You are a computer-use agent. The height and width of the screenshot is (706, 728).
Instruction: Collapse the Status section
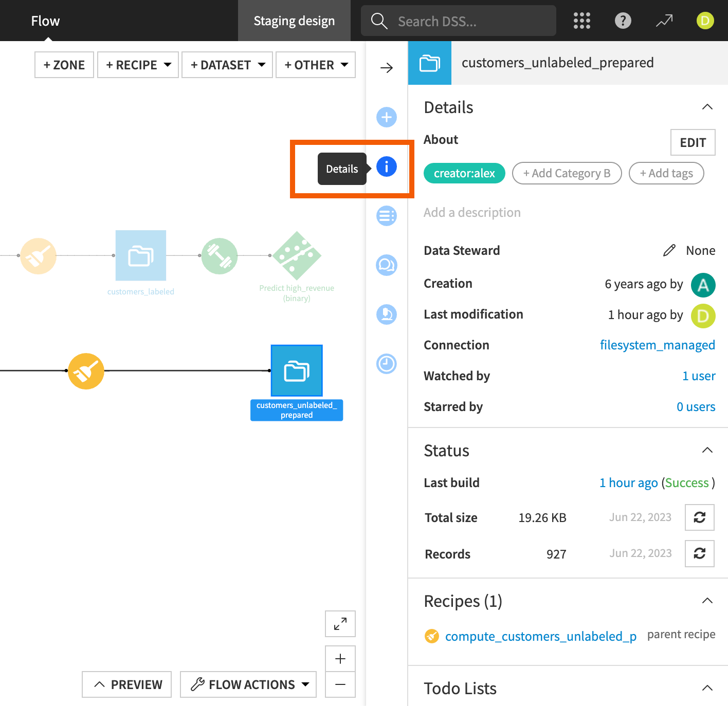pos(707,450)
